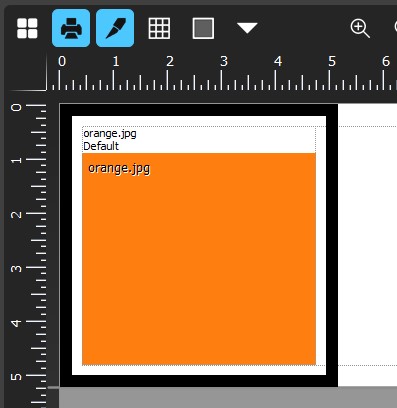Toggle the highlighted marker pen icon
Screen dimensions: 397x408
(x=115, y=28)
